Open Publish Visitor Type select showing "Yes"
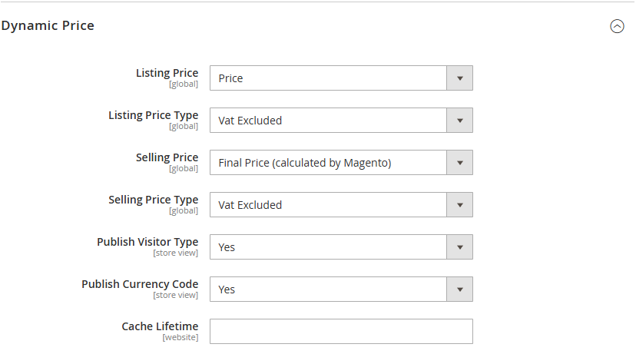This screenshot has width=636, height=364. click(x=328, y=247)
